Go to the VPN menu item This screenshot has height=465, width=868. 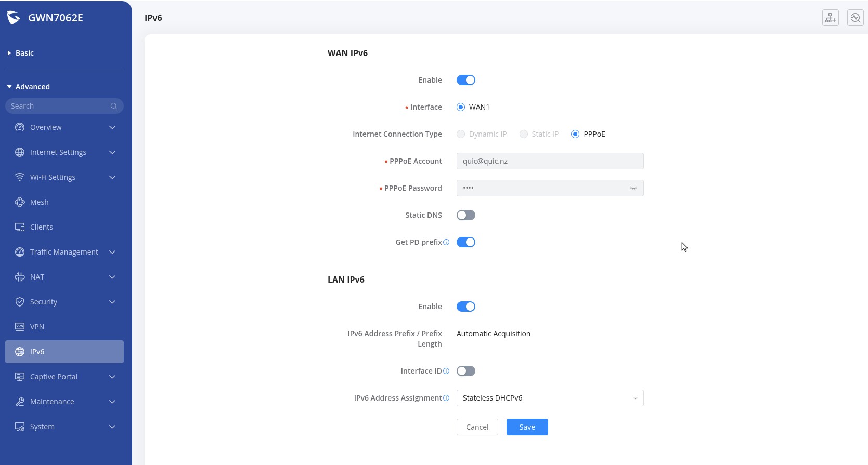point(37,327)
